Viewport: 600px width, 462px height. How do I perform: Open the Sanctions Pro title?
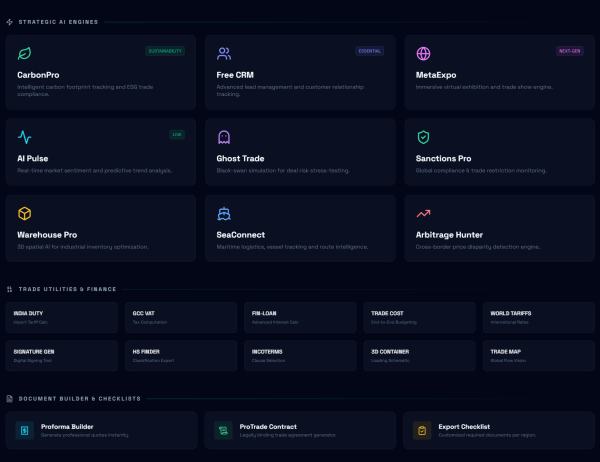click(443, 158)
